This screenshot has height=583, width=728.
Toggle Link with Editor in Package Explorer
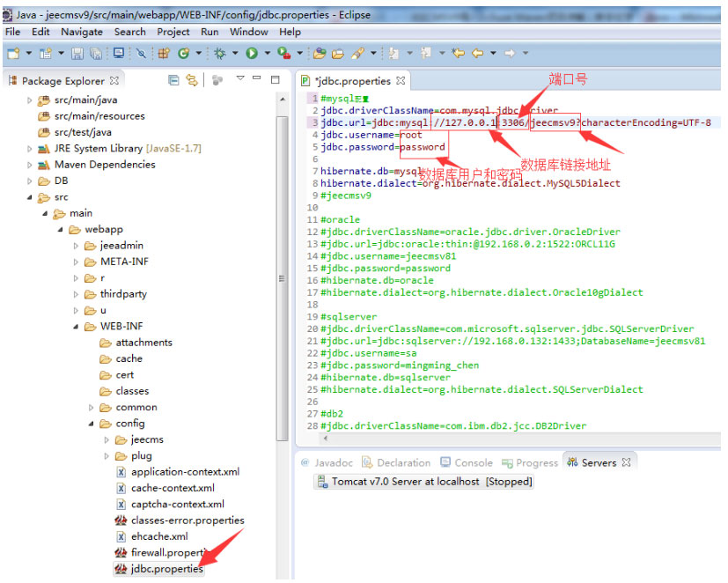pyautogui.click(x=192, y=80)
